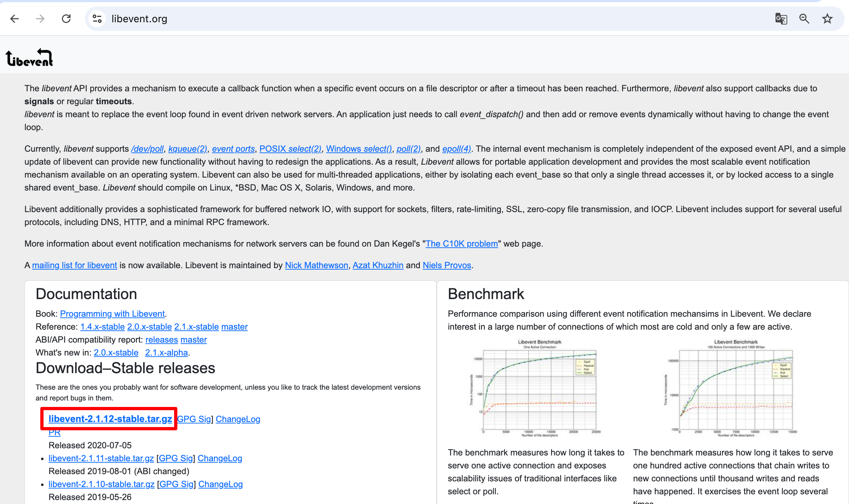The height and width of the screenshot is (504, 849).
Task: Open site information icon in address bar
Action: 97,19
